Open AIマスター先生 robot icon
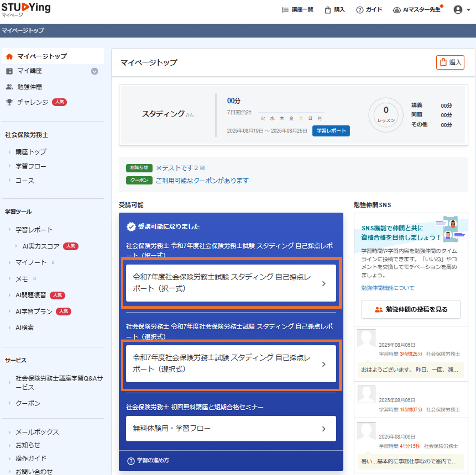 click(x=397, y=10)
